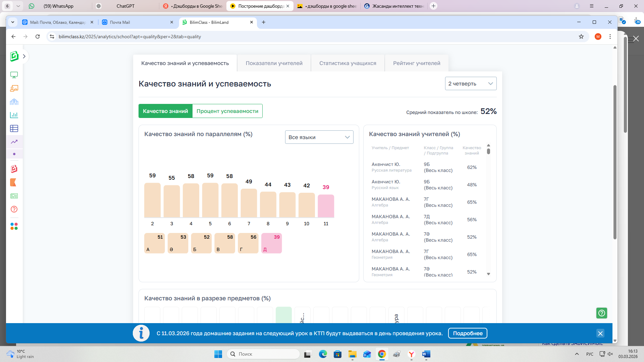Click the Подробнее button in banner
Screen dimensions: 644x362
click(468, 333)
